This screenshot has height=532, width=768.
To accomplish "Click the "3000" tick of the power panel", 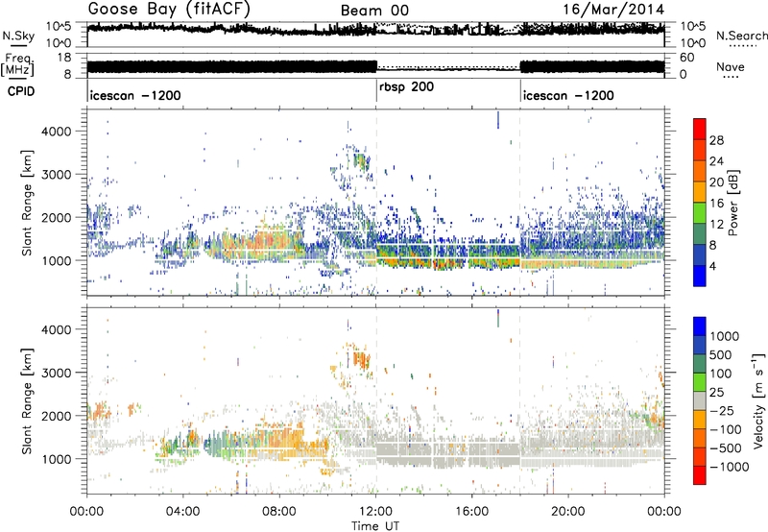I will click(x=56, y=175).
